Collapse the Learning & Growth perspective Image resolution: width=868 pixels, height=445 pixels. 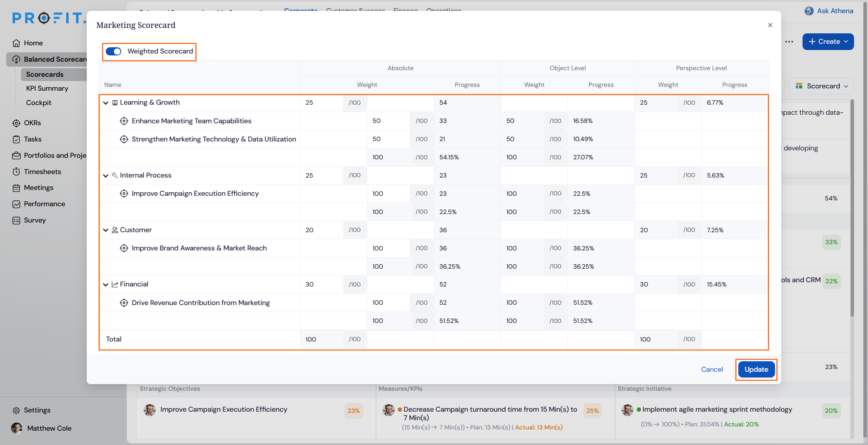coord(105,103)
